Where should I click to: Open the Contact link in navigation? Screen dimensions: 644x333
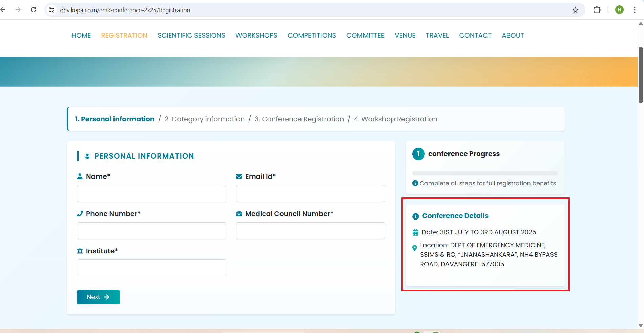pyautogui.click(x=475, y=35)
